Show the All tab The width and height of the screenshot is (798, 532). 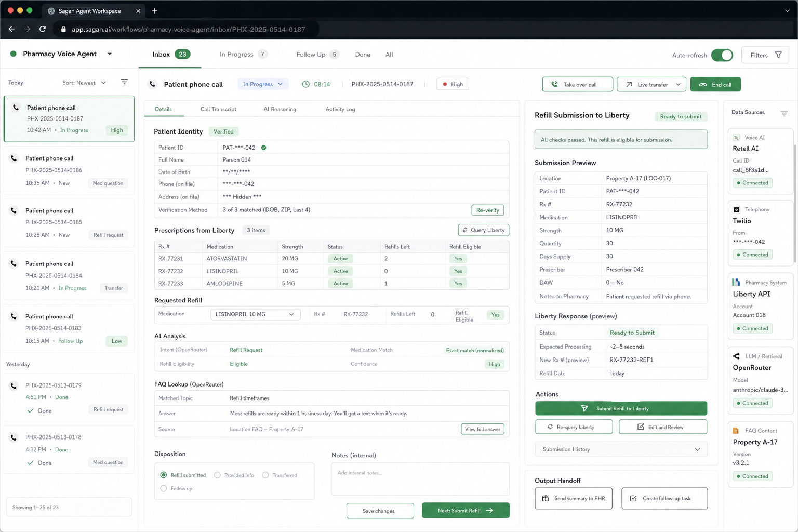(389, 55)
